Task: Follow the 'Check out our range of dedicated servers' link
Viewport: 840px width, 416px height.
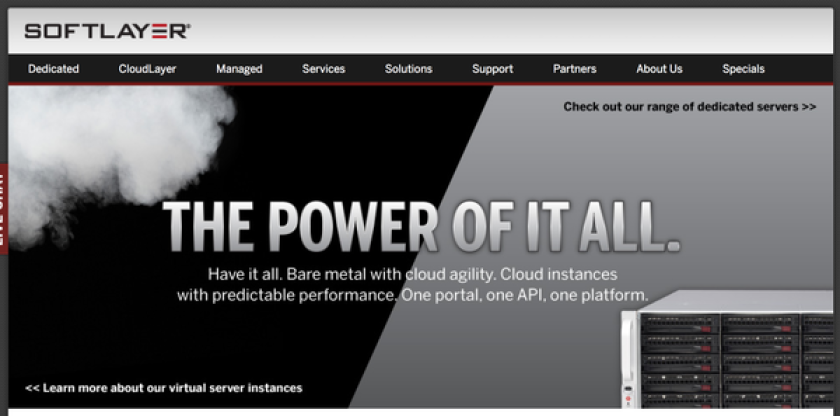Action: tap(689, 107)
